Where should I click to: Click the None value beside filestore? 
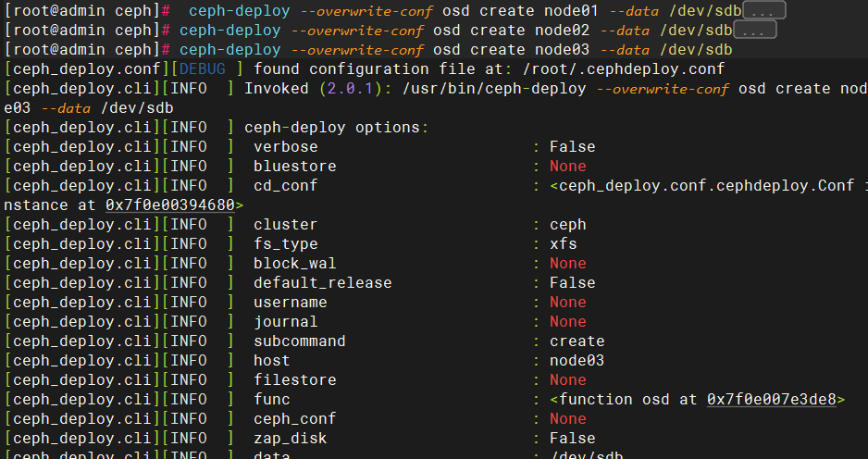click(568, 379)
